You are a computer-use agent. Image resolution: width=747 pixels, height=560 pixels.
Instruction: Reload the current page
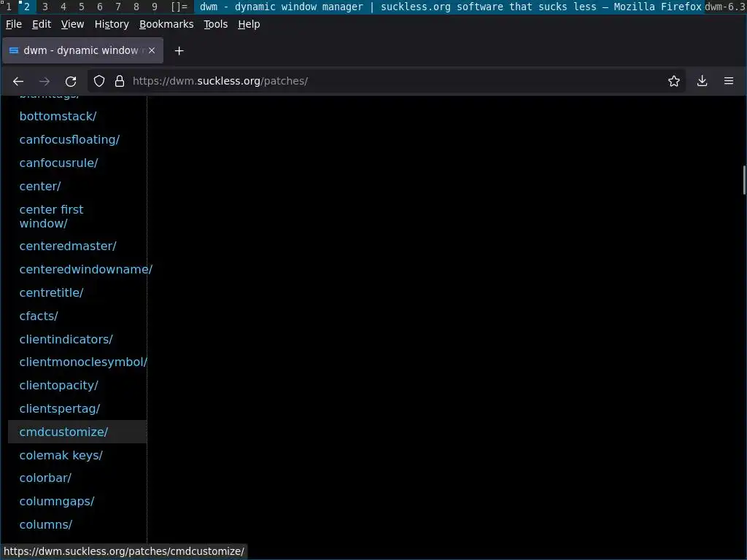pyautogui.click(x=71, y=82)
